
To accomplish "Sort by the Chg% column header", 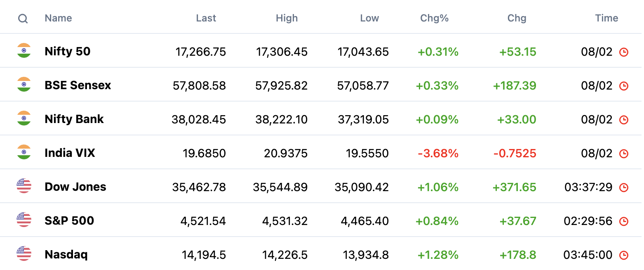I will coord(434,18).
